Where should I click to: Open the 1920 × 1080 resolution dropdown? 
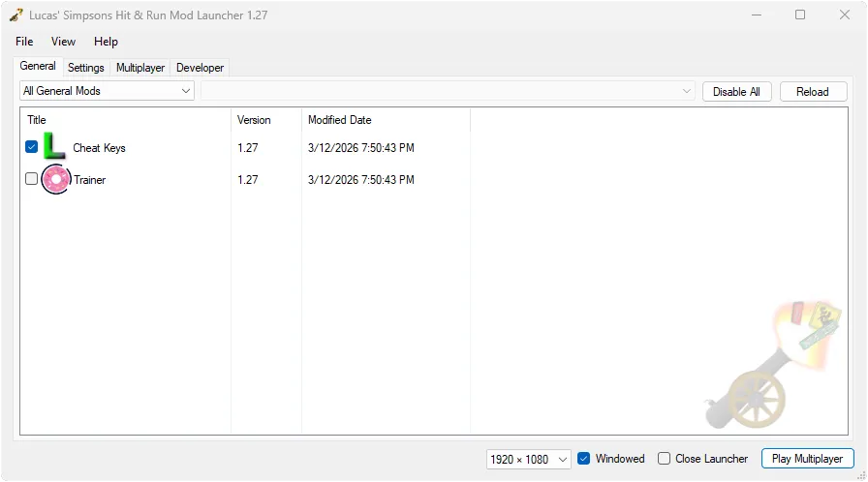pyautogui.click(x=528, y=460)
